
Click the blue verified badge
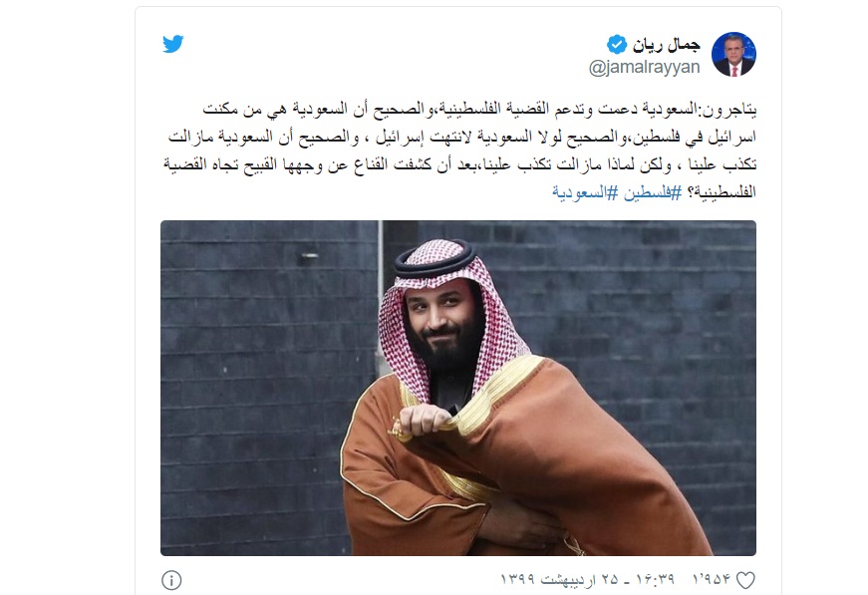[618, 44]
